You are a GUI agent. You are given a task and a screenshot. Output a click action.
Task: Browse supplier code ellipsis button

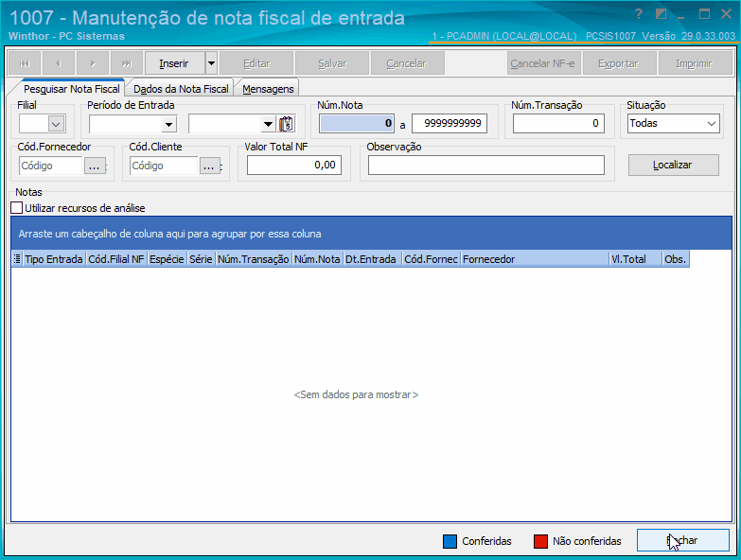click(x=95, y=166)
